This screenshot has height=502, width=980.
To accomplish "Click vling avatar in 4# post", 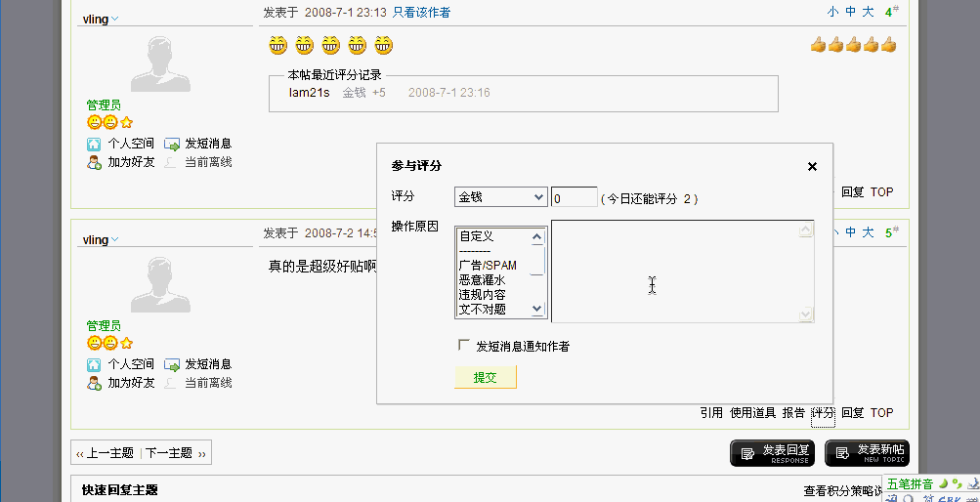I will coord(160,63).
